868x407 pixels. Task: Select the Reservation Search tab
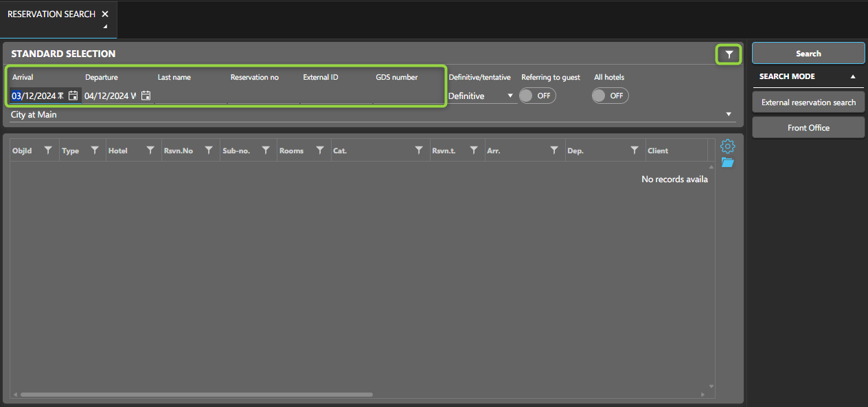(52, 14)
